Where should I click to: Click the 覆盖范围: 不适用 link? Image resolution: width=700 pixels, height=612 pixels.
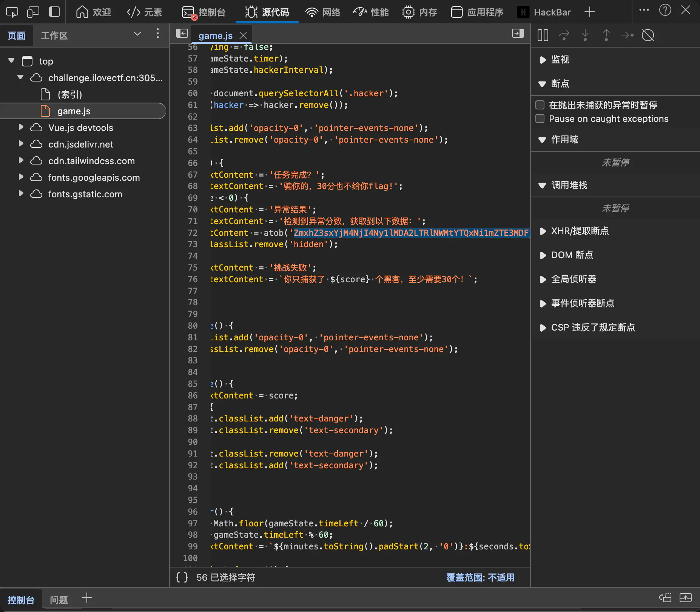(480, 577)
